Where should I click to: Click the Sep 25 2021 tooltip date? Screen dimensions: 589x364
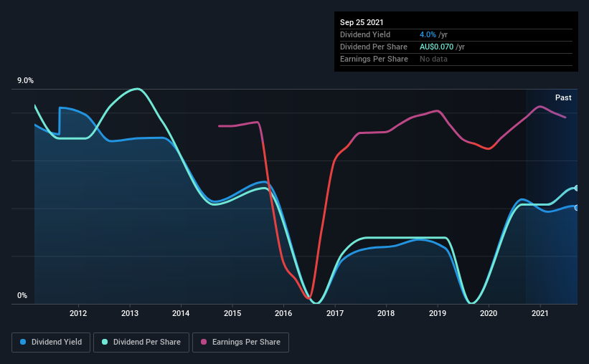point(362,22)
